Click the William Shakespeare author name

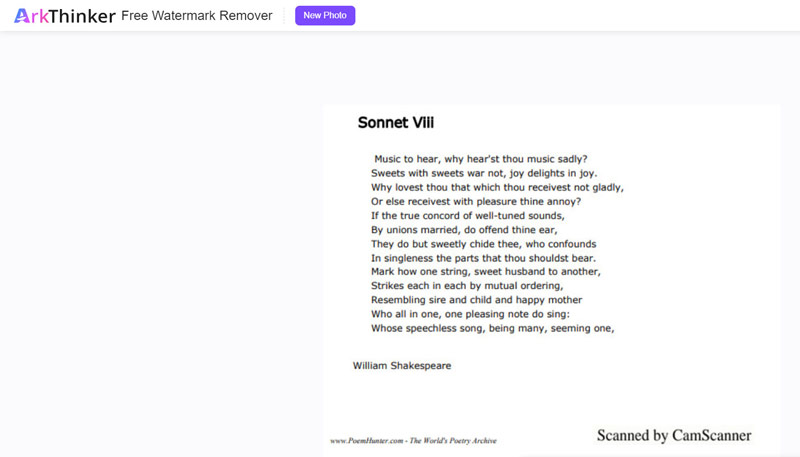[x=402, y=366]
